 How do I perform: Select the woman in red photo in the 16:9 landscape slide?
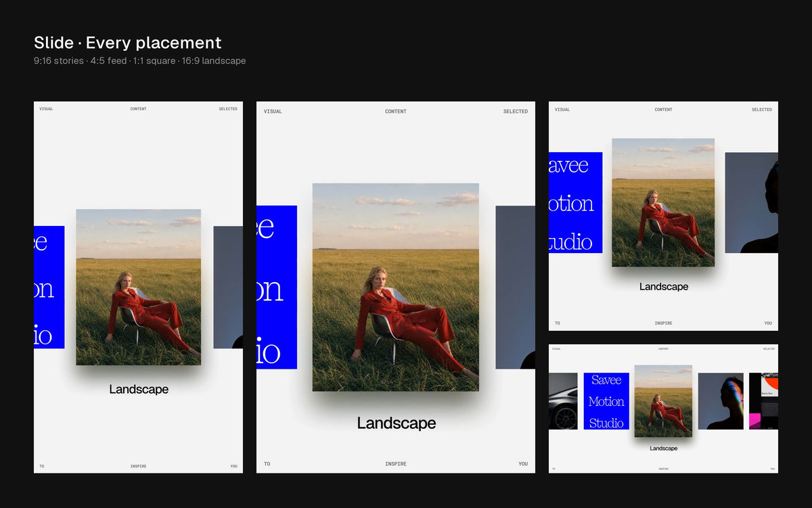point(663,400)
